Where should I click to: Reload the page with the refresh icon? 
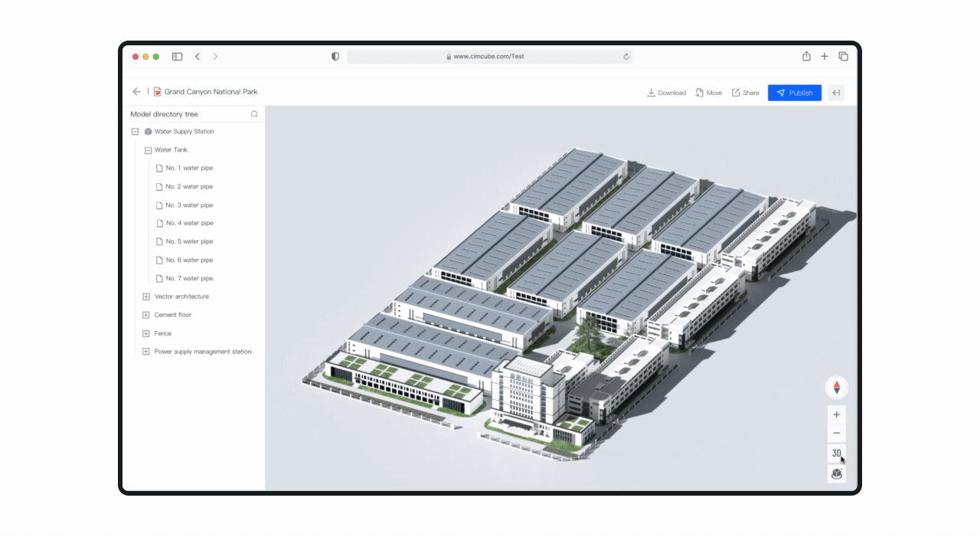626,57
